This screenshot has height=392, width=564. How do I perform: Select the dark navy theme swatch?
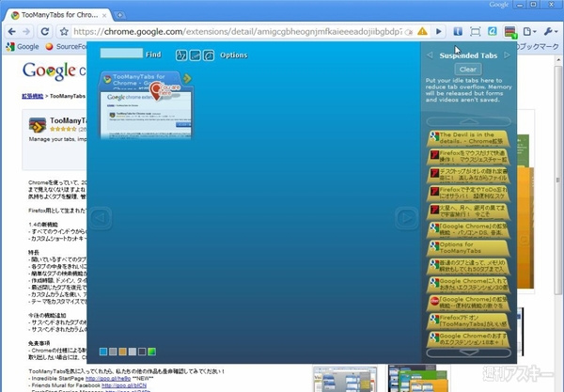[142, 352]
